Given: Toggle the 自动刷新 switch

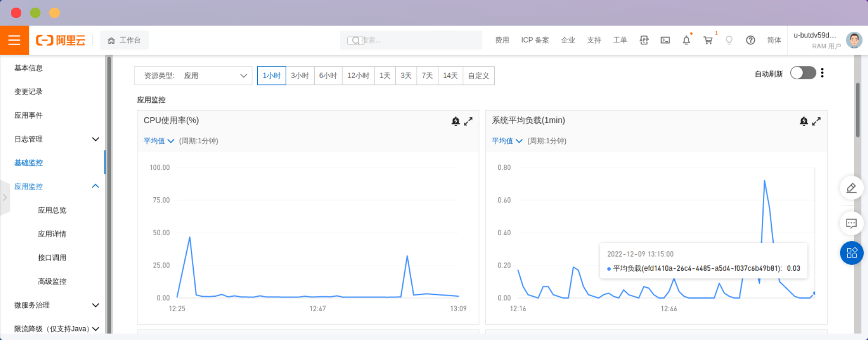Looking at the screenshot, I should click(x=803, y=73).
